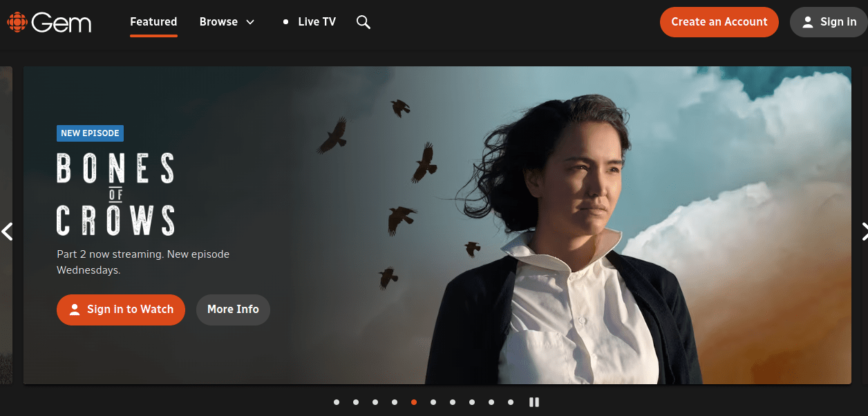Click the Bones of Crows title logo

point(115,194)
